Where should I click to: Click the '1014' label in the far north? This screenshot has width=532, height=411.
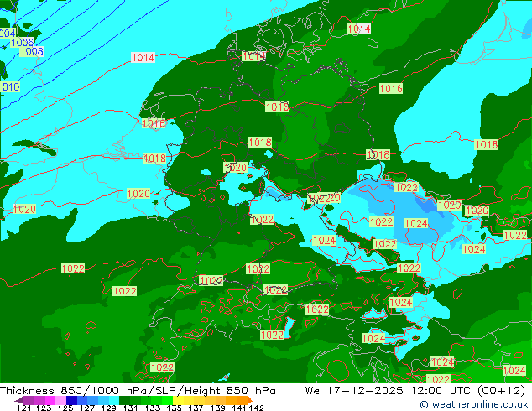tap(359, 29)
